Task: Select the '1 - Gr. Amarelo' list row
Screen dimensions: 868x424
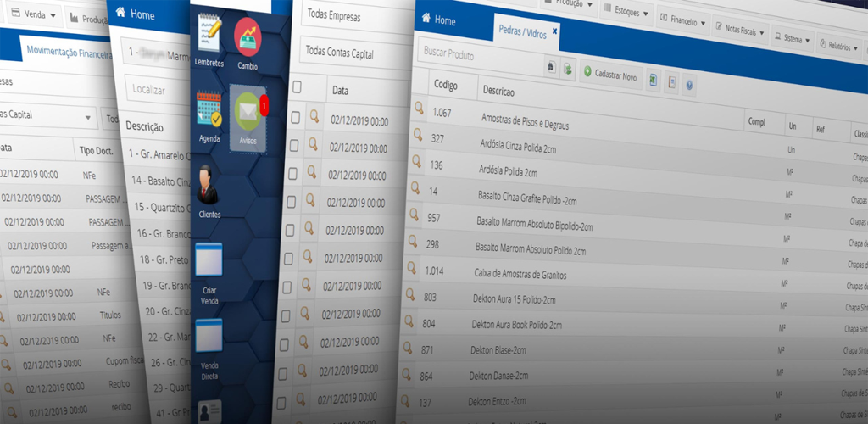Action: 160,155
